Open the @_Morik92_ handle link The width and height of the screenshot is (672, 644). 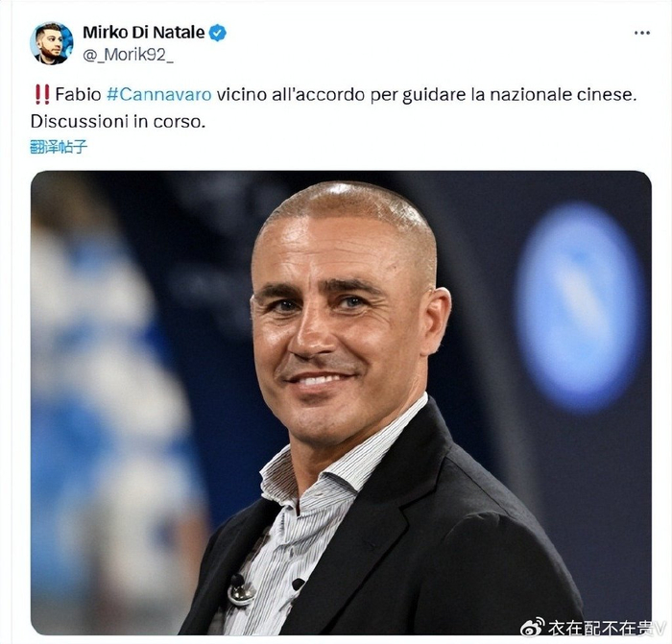128,55
